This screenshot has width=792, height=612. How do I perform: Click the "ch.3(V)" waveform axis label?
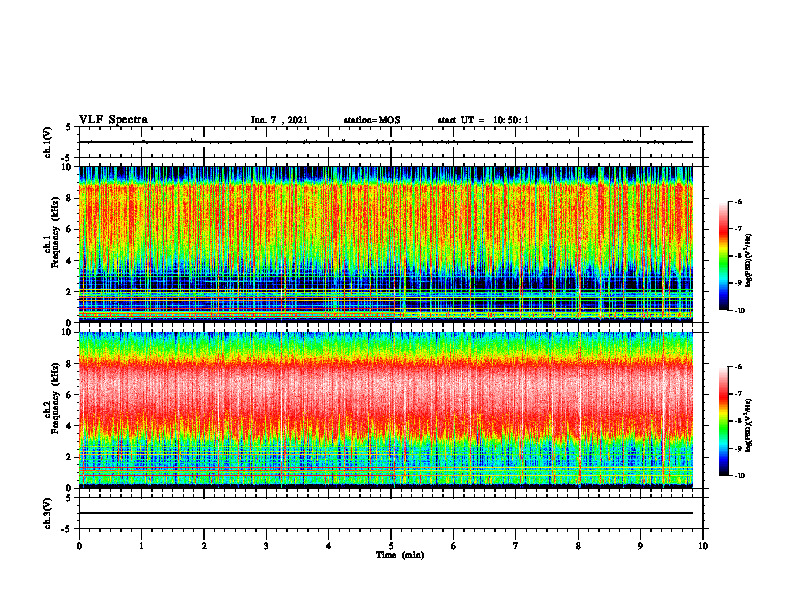[x=47, y=513]
